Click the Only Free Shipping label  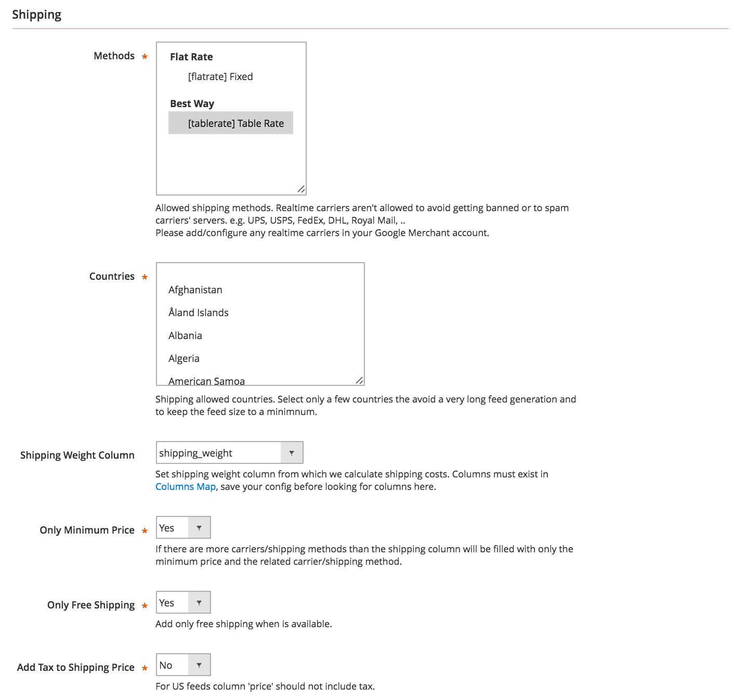click(x=91, y=605)
